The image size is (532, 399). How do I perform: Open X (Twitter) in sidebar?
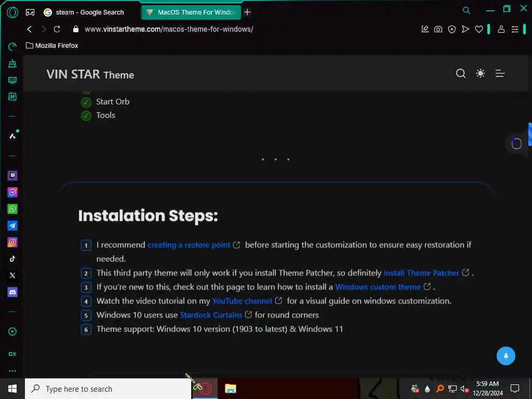(x=12, y=275)
